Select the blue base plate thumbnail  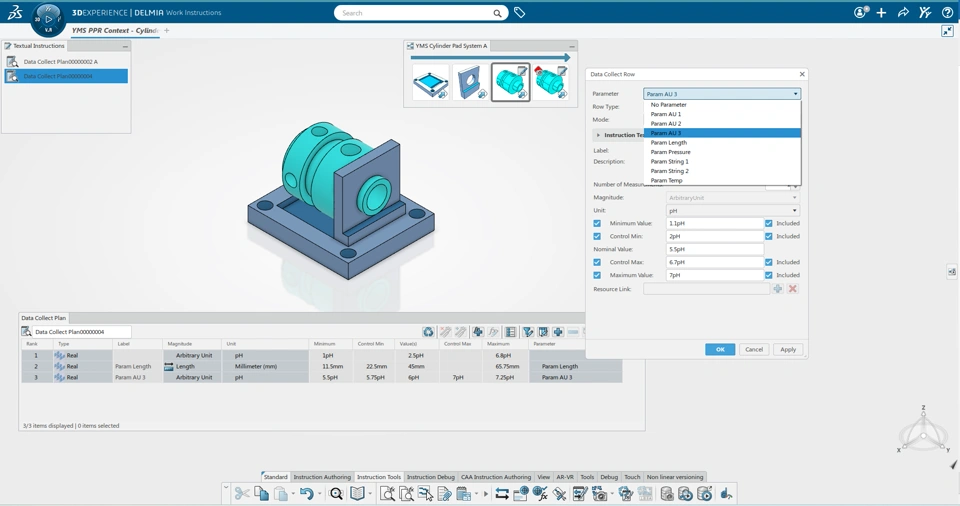click(x=430, y=83)
